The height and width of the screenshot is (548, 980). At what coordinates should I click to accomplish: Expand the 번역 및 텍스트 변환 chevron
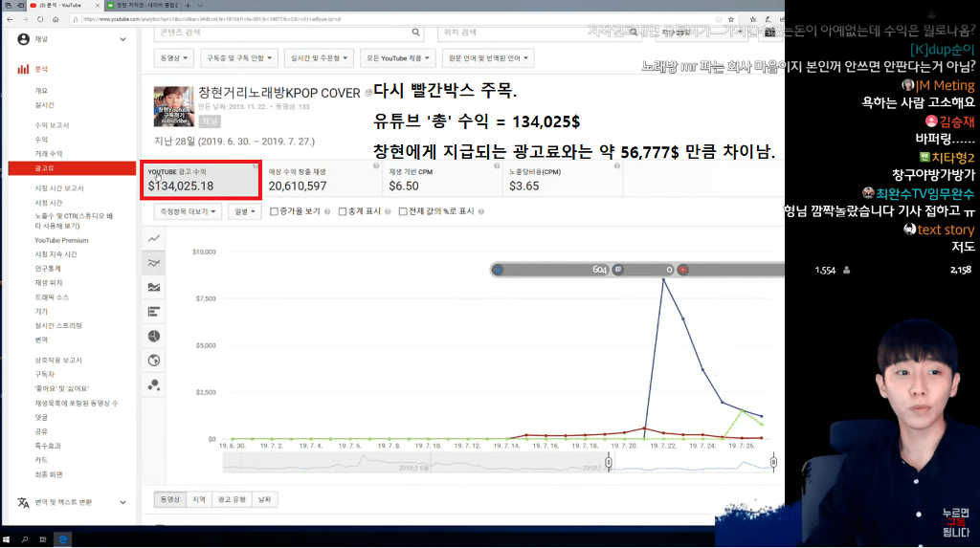122,502
